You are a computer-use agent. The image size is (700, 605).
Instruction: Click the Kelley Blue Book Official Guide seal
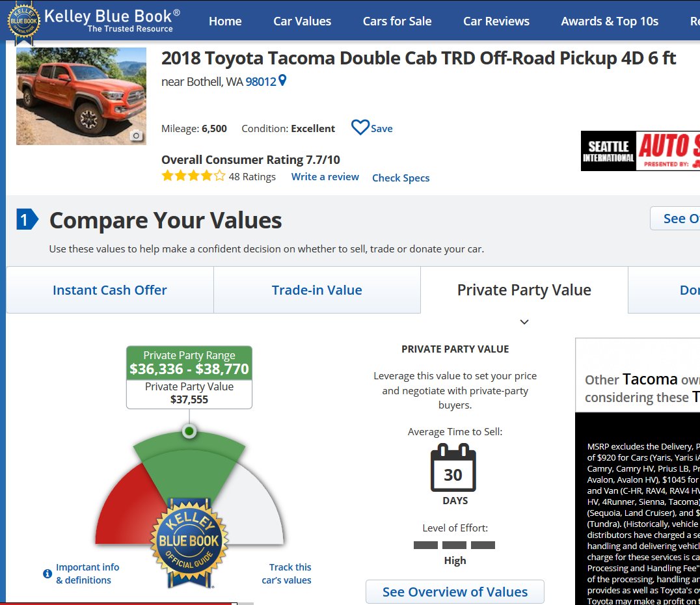click(x=189, y=542)
